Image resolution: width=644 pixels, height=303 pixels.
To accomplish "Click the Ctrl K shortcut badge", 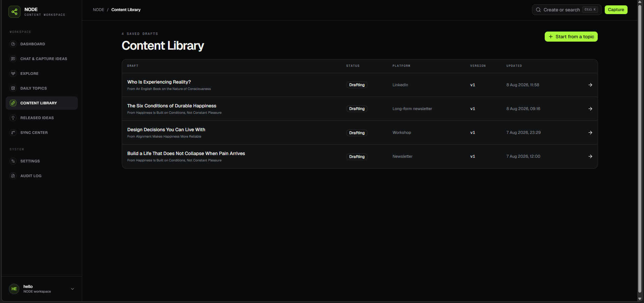I will click(x=590, y=9).
